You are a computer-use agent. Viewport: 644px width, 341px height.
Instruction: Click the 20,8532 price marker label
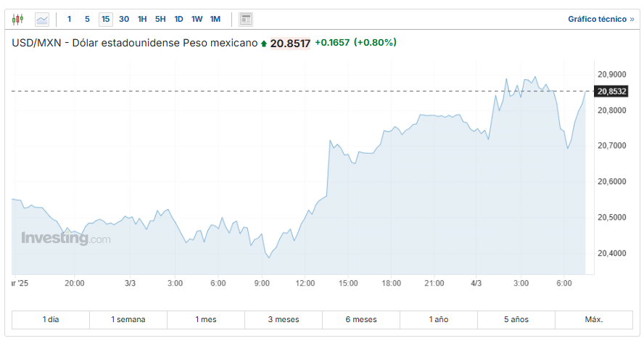pos(611,91)
